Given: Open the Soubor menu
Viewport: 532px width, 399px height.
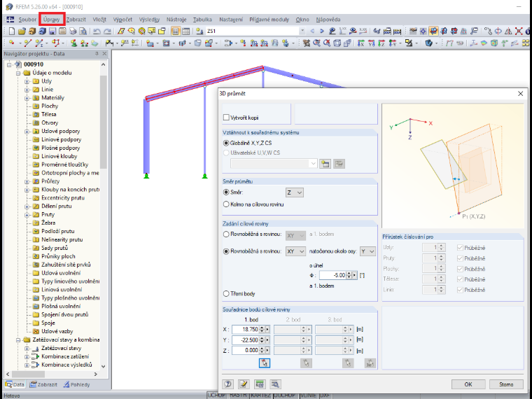Looking at the screenshot, I should pos(27,20).
